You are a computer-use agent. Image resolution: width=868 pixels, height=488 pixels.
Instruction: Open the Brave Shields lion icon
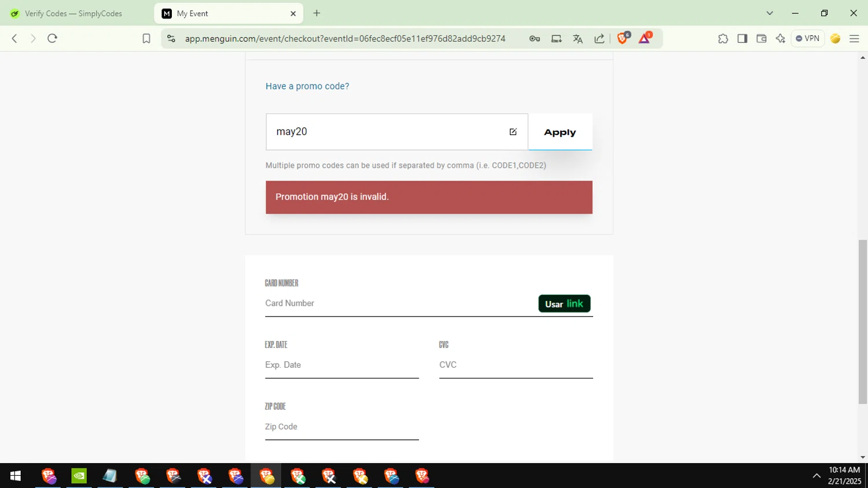click(623, 38)
